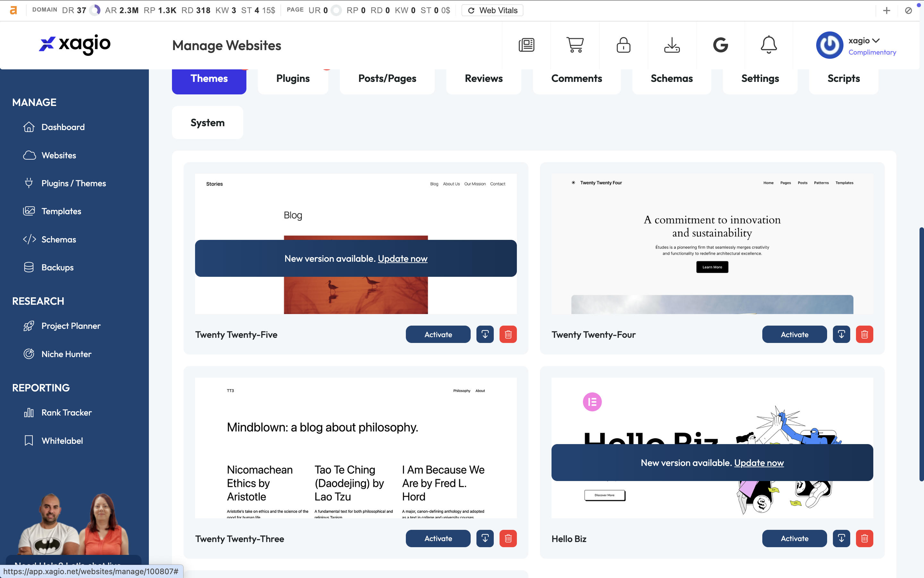The image size is (924, 578).
Task: Click the Web Vitals button
Action: pyautogui.click(x=492, y=10)
